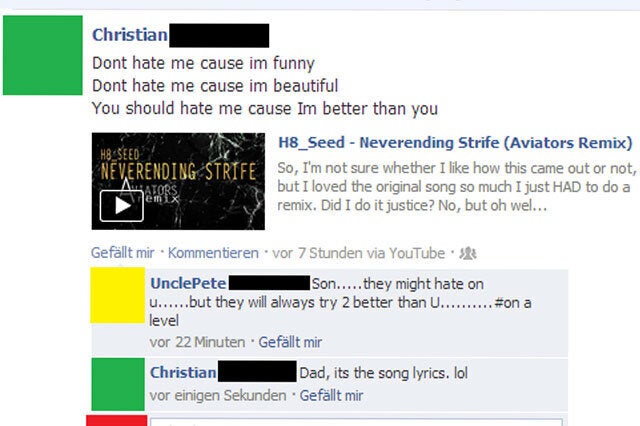Like Christian's 'Dad, its the song lyrics' reply
Screen dimensions: 640x426
click(331, 395)
